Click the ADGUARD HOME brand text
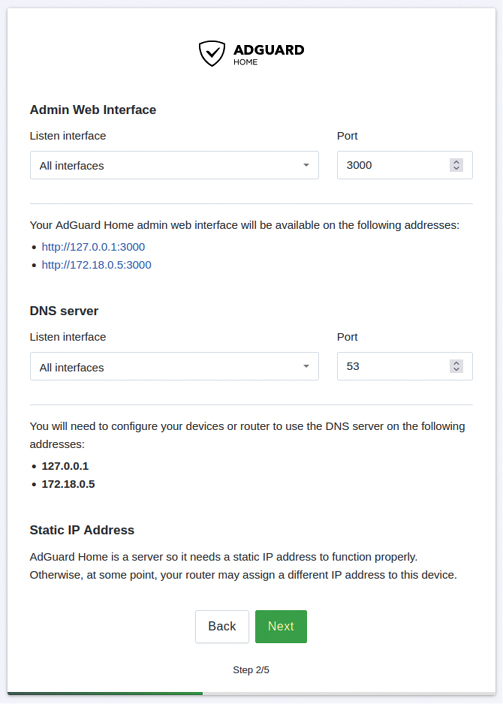This screenshot has width=503, height=704. 269,54
